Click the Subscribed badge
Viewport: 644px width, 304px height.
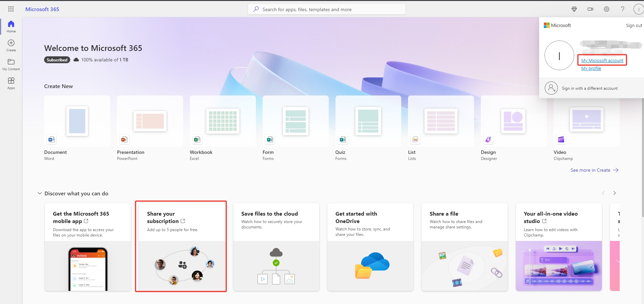point(57,60)
